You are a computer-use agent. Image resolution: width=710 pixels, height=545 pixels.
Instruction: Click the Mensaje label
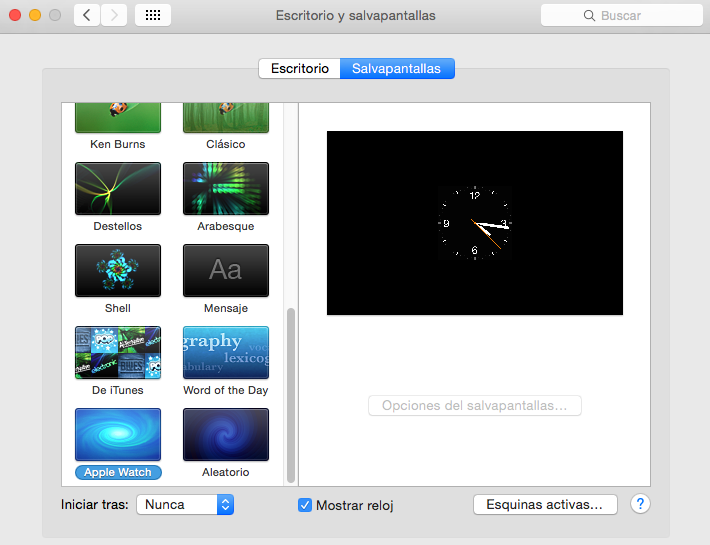[225, 308]
